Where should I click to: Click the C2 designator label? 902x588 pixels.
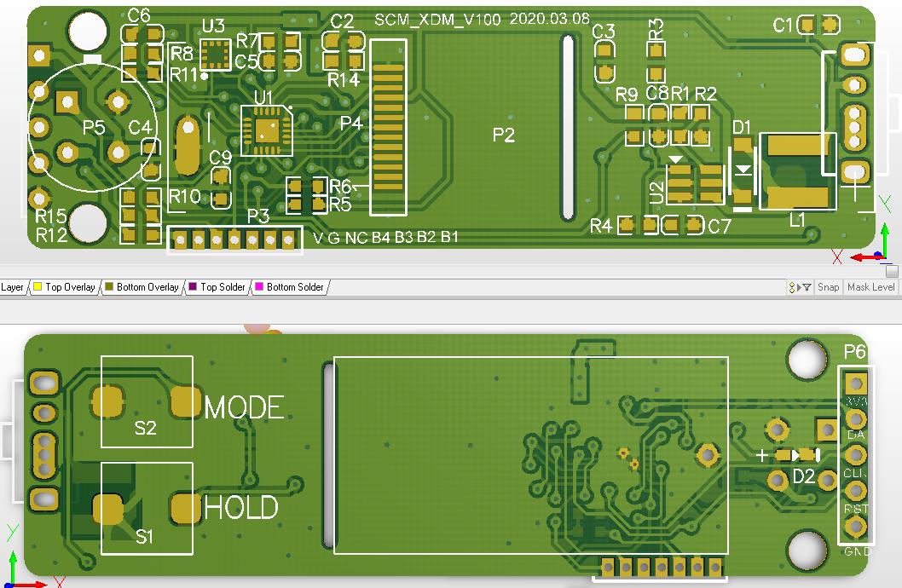[342, 22]
